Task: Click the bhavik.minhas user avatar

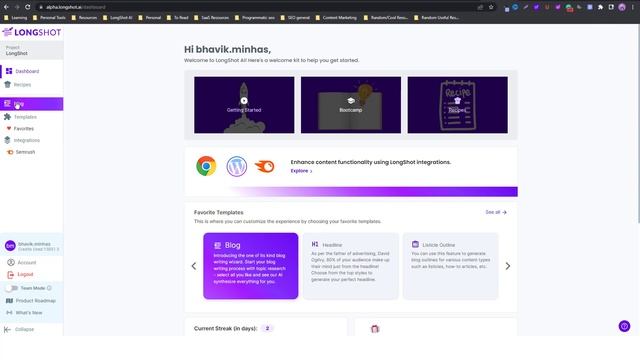Action: click(10, 246)
